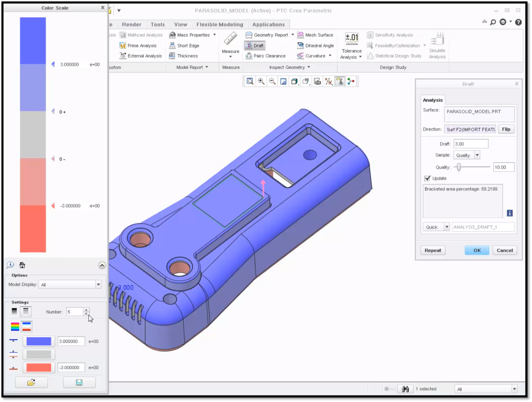Open Prime Analysis
Screen dimensions: 532x402
tap(138, 45)
